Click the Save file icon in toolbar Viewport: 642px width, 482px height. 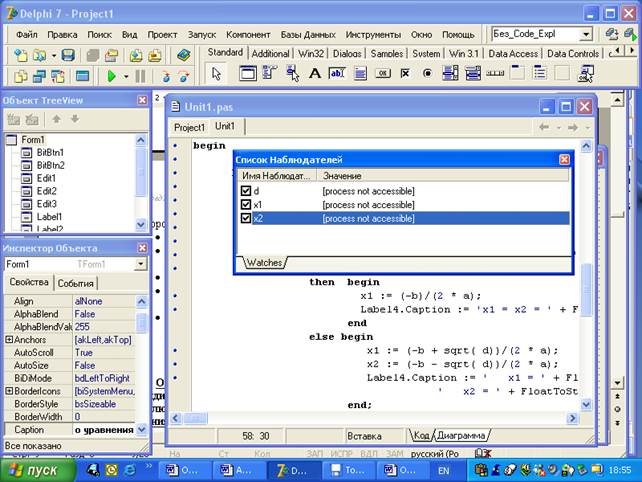click(68, 55)
